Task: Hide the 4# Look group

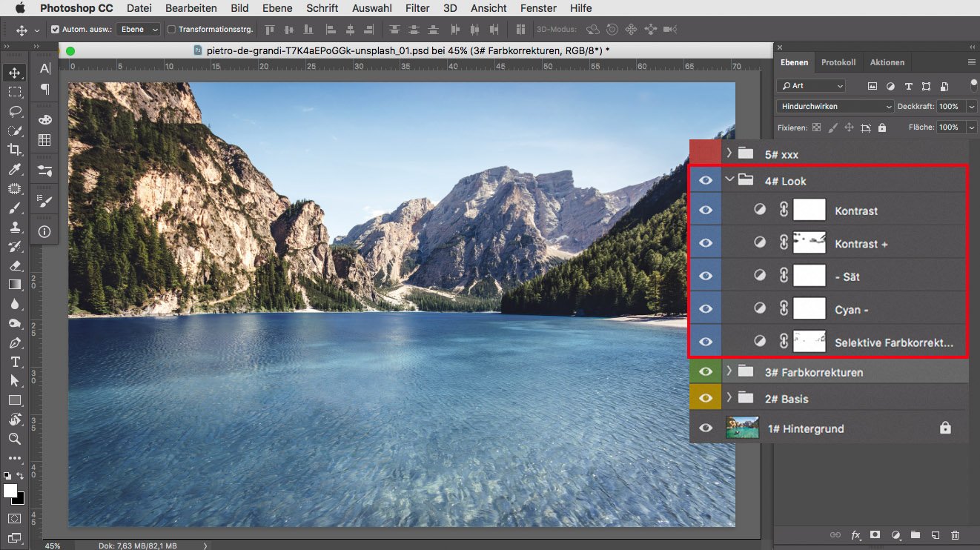Action: click(x=706, y=181)
